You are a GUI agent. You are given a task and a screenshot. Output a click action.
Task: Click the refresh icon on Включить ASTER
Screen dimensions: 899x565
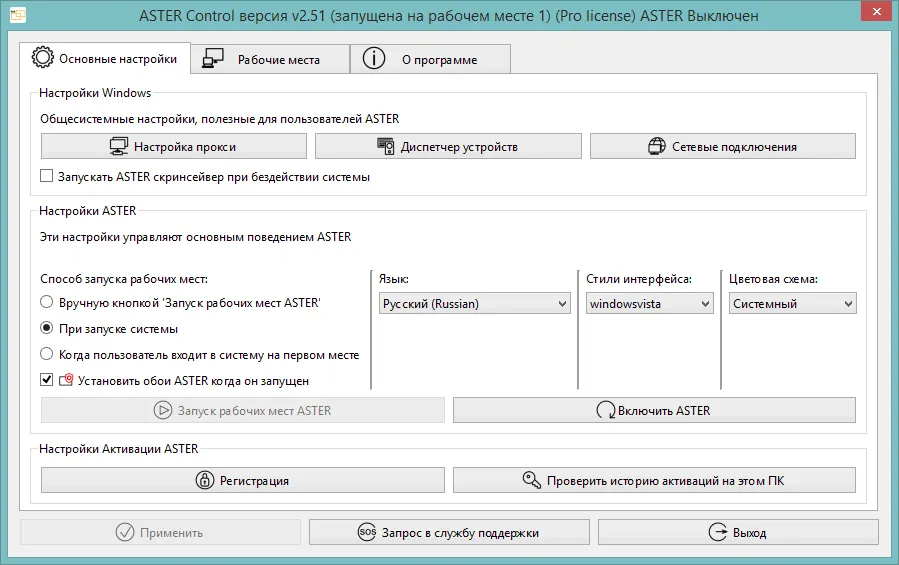[606, 410]
